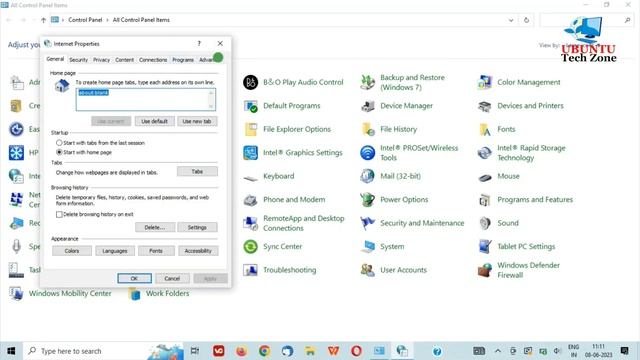Viewport: 640px width, 360px height.
Task: Go up one folder level arrow
Action: click(x=43, y=20)
